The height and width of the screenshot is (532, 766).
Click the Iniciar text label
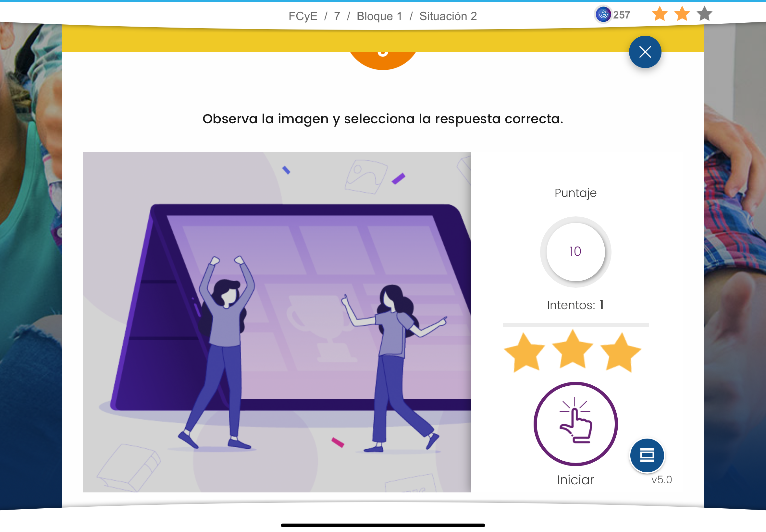click(x=575, y=480)
